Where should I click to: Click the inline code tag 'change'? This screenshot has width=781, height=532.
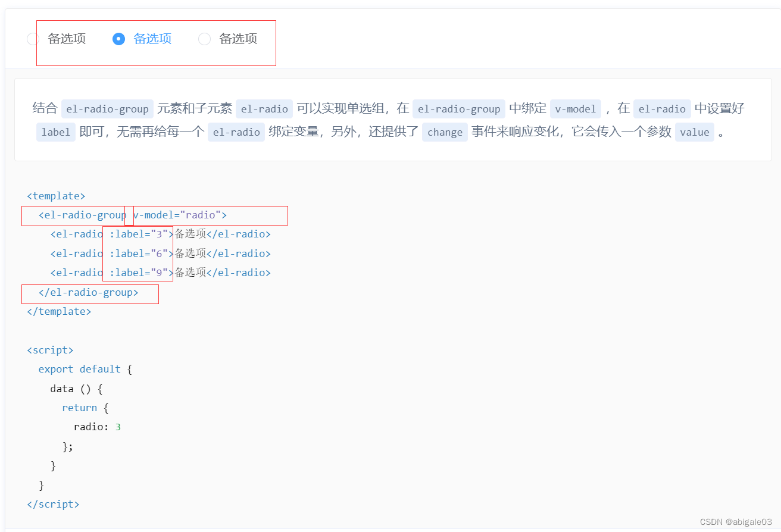point(445,132)
